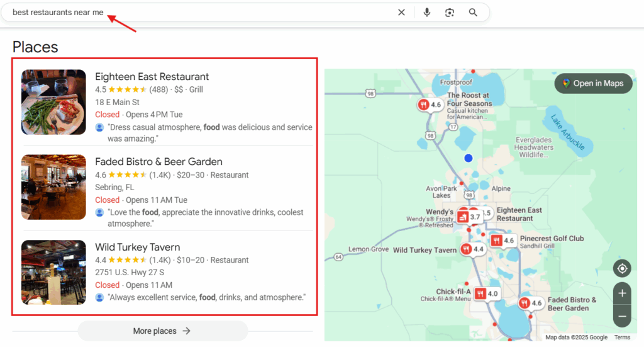Click the Open in Maps button
This screenshot has height=347, width=644.
[593, 84]
